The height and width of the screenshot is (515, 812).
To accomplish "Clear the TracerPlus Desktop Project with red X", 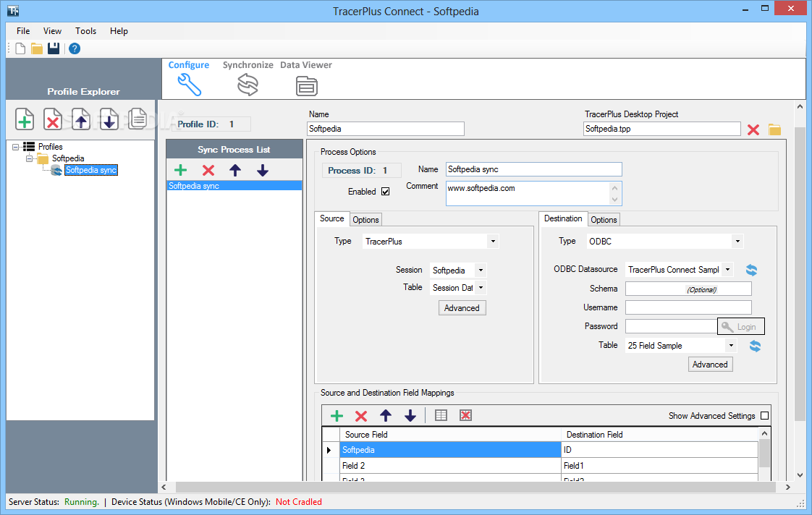I will click(x=753, y=129).
